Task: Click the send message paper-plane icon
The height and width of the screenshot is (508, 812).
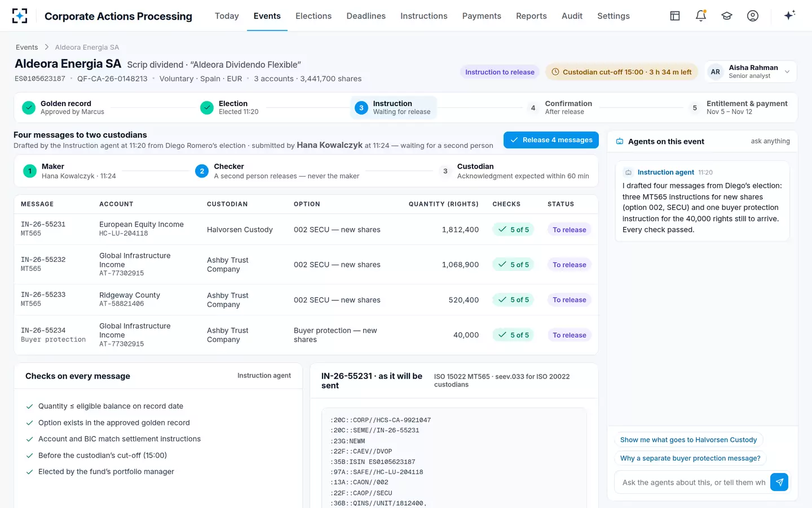Action: tap(779, 482)
